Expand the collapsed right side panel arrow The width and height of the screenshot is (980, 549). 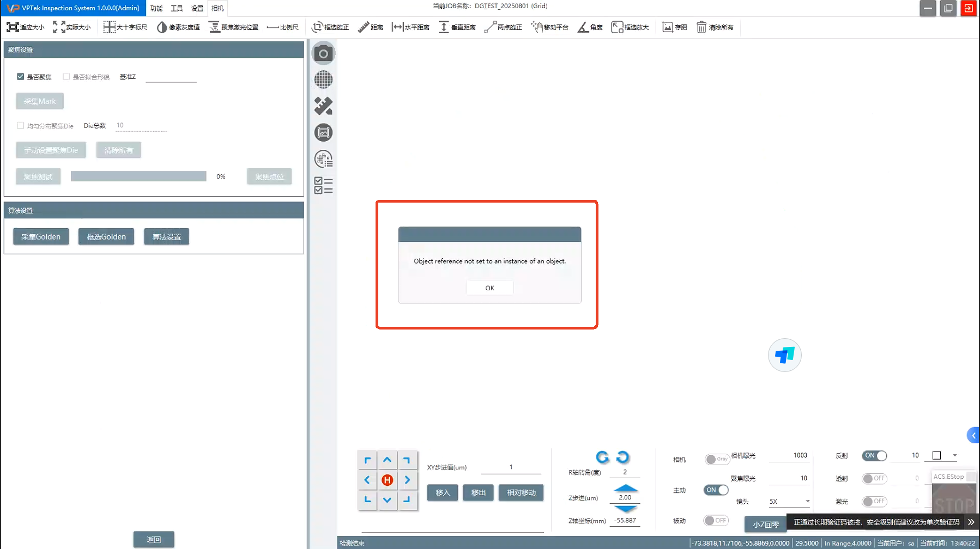point(973,435)
